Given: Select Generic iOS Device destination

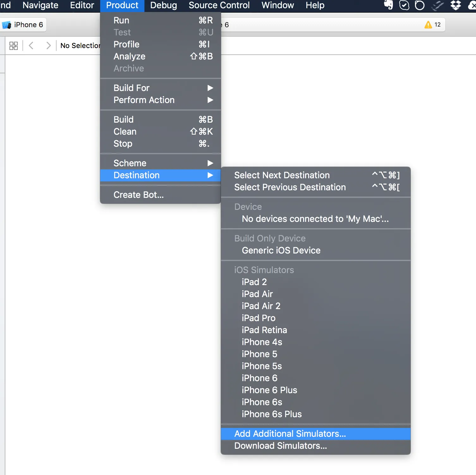Looking at the screenshot, I should point(316,250).
